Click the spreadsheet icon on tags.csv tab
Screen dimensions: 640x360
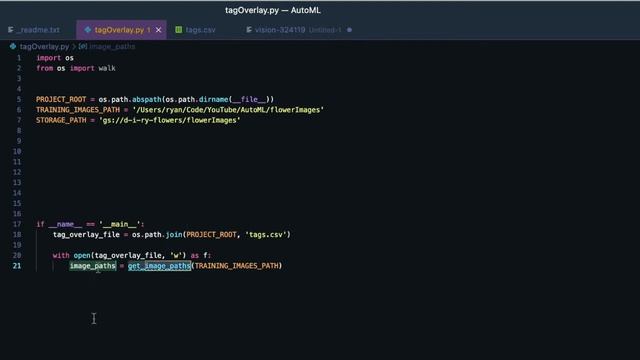(x=179, y=30)
